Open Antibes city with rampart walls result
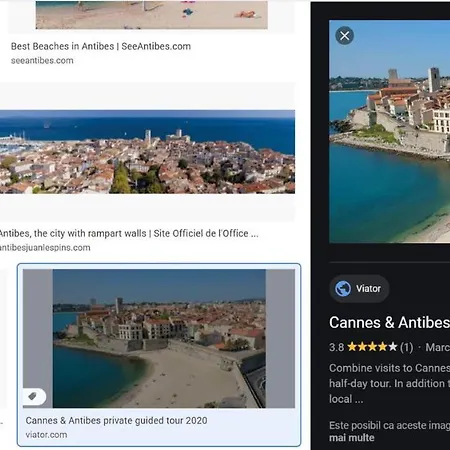Image resolution: width=450 pixels, height=450 pixels. pos(128,233)
